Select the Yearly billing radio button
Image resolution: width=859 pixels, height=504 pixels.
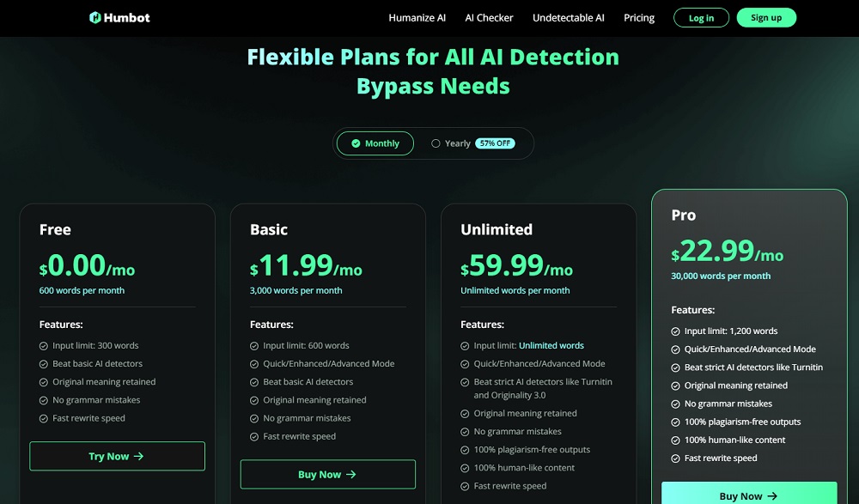pyautogui.click(x=436, y=143)
